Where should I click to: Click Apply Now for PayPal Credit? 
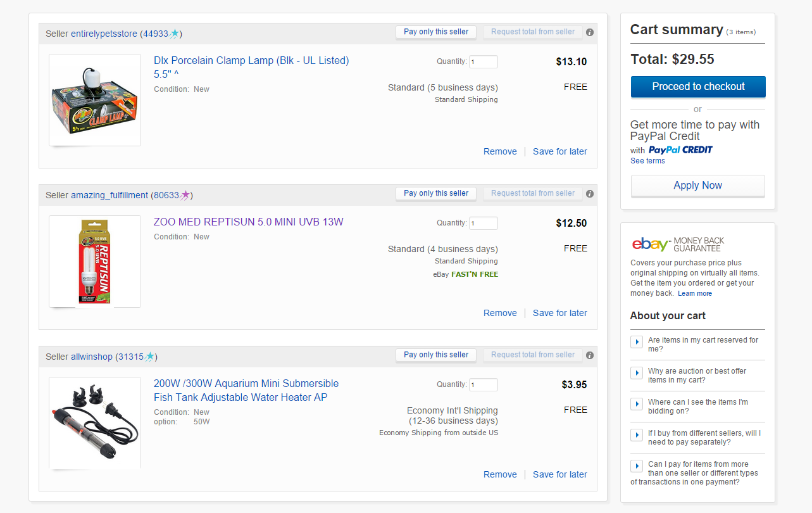coord(698,186)
